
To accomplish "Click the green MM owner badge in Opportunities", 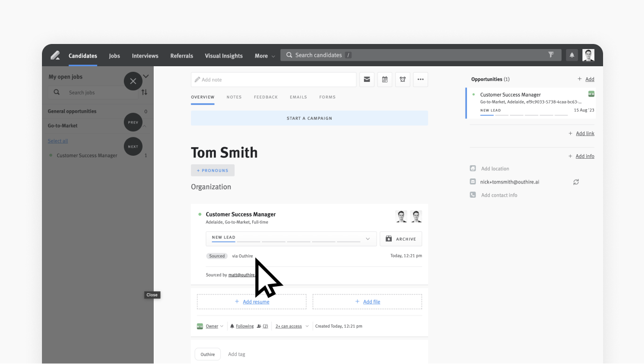I will [591, 94].
